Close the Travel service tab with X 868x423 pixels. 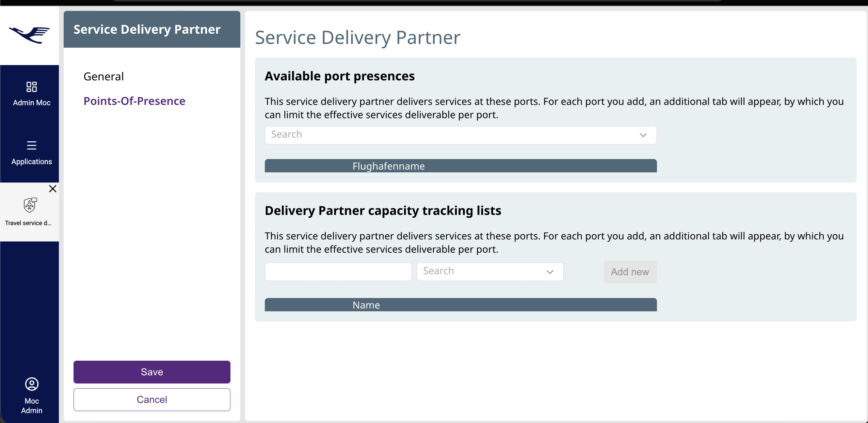pyautogui.click(x=53, y=189)
